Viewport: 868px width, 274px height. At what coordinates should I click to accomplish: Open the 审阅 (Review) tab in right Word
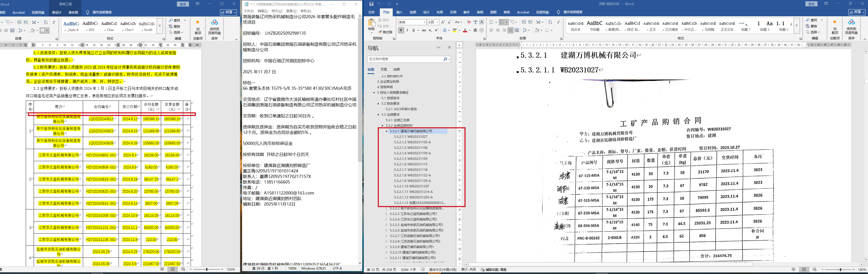click(x=480, y=12)
